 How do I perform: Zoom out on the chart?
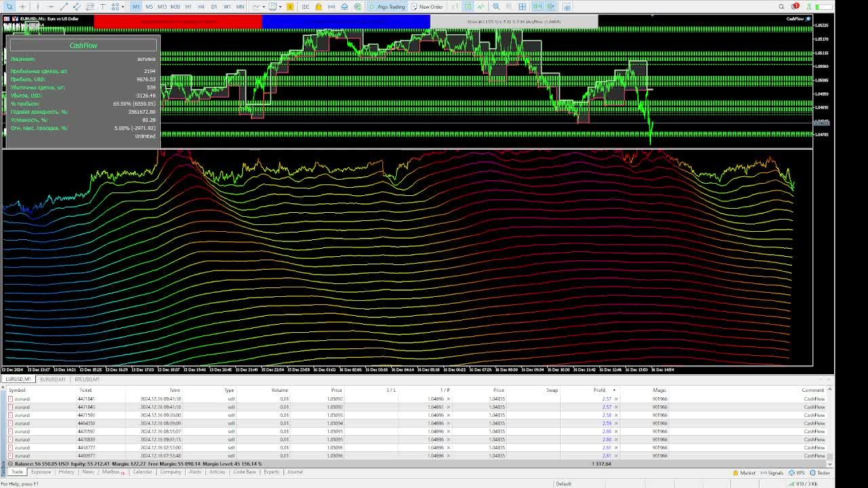[x=509, y=7]
